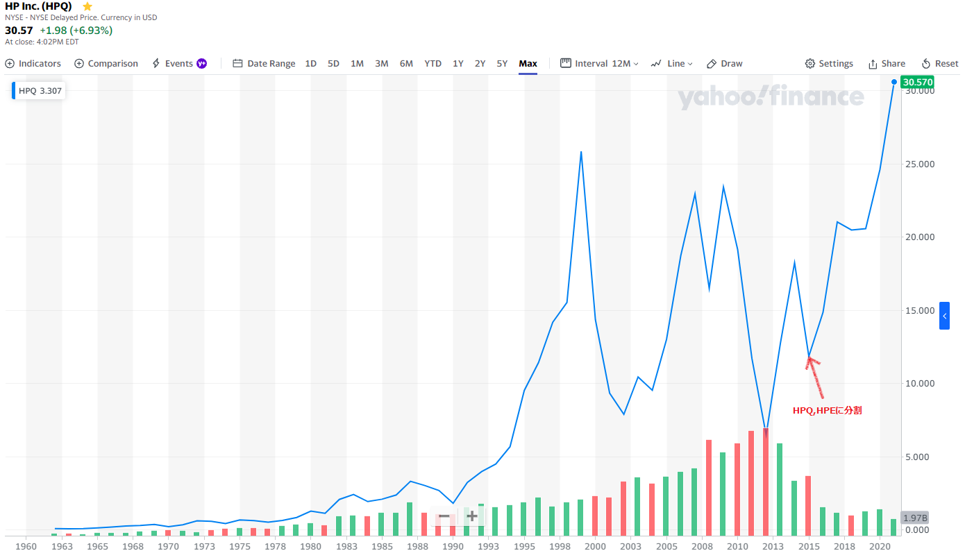Click the blue dot at the line end

click(x=893, y=82)
